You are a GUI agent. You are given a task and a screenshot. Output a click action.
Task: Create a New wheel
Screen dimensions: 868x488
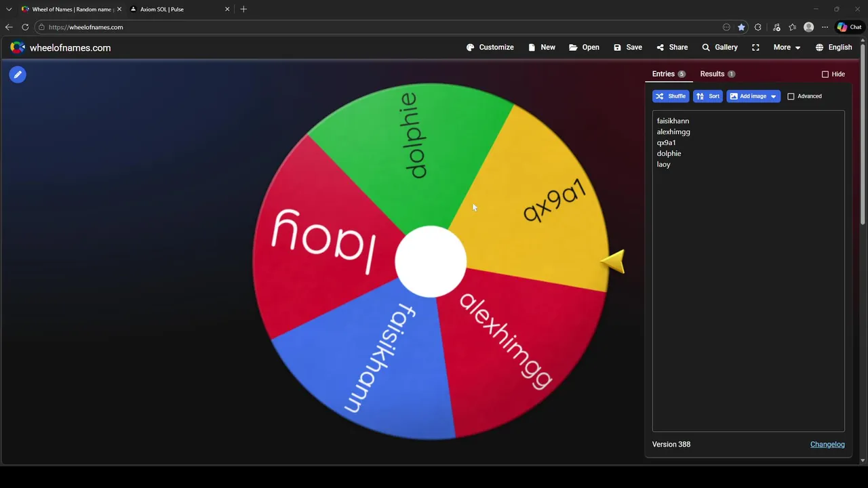541,47
